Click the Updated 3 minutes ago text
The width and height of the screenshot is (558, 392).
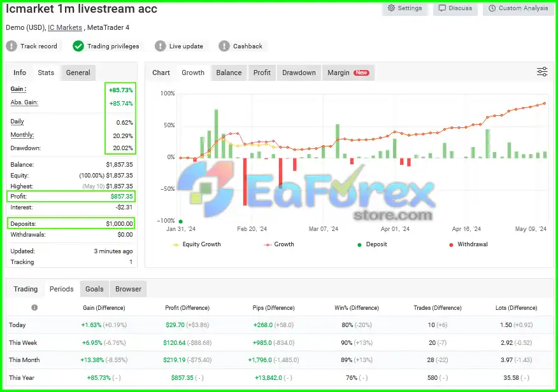pyautogui.click(x=113, y=251)
